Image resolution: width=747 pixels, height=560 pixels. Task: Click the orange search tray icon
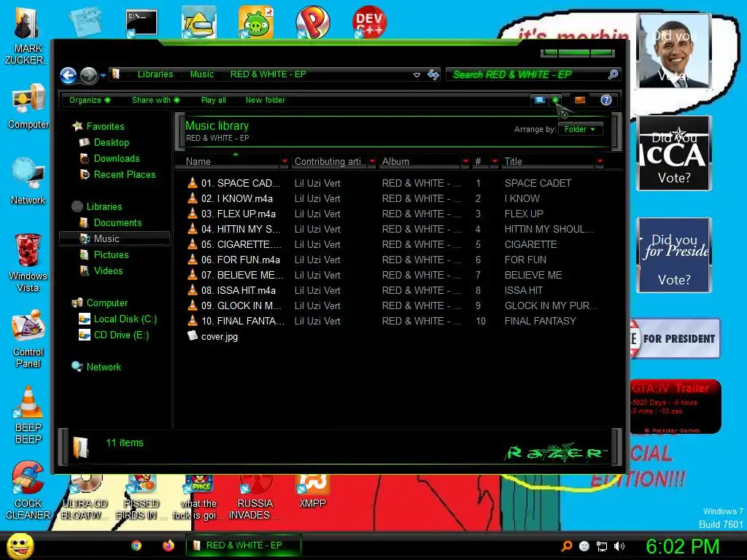coord(566,546)
